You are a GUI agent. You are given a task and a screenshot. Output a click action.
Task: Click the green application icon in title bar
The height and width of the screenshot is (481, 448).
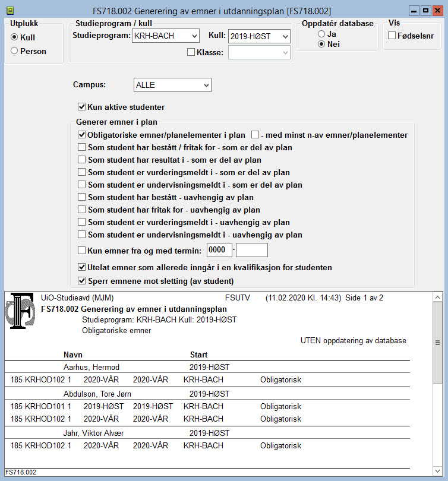[x=10, y=11]
